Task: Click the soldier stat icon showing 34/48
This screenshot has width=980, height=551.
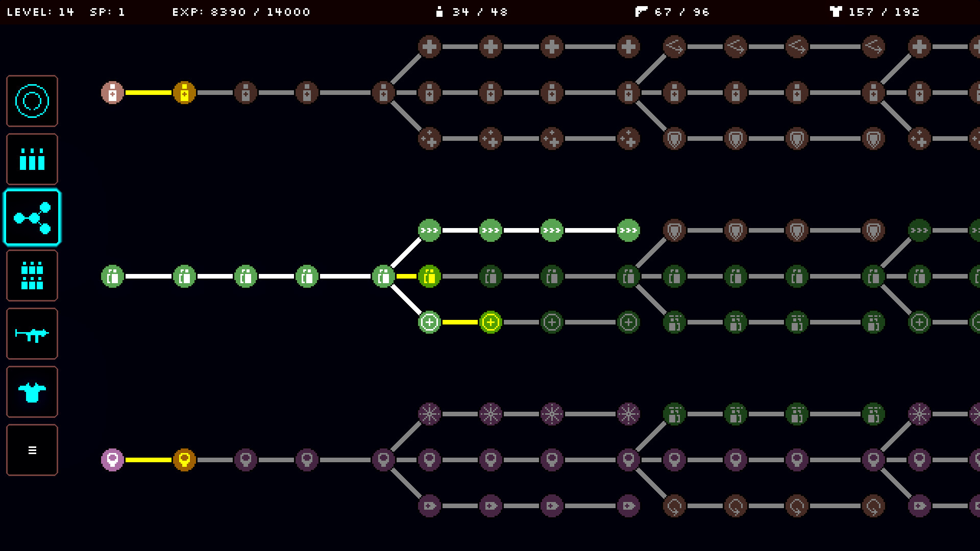Action: 440,11
